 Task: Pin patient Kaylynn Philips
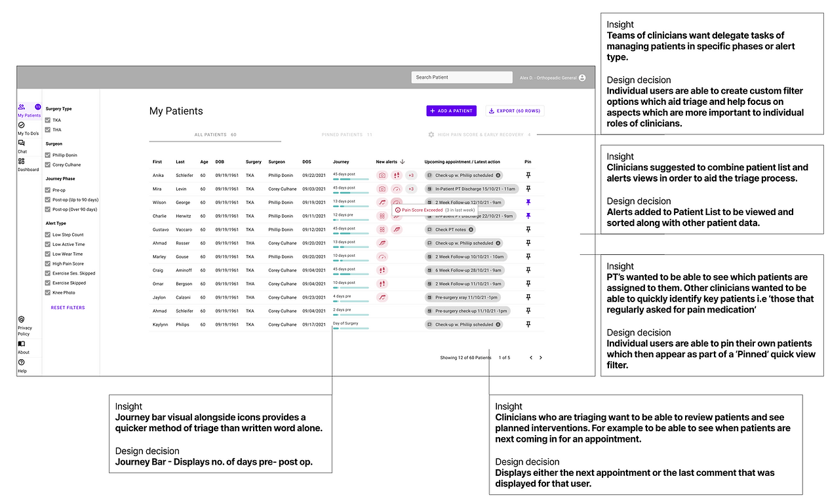(x=528, y=324)
